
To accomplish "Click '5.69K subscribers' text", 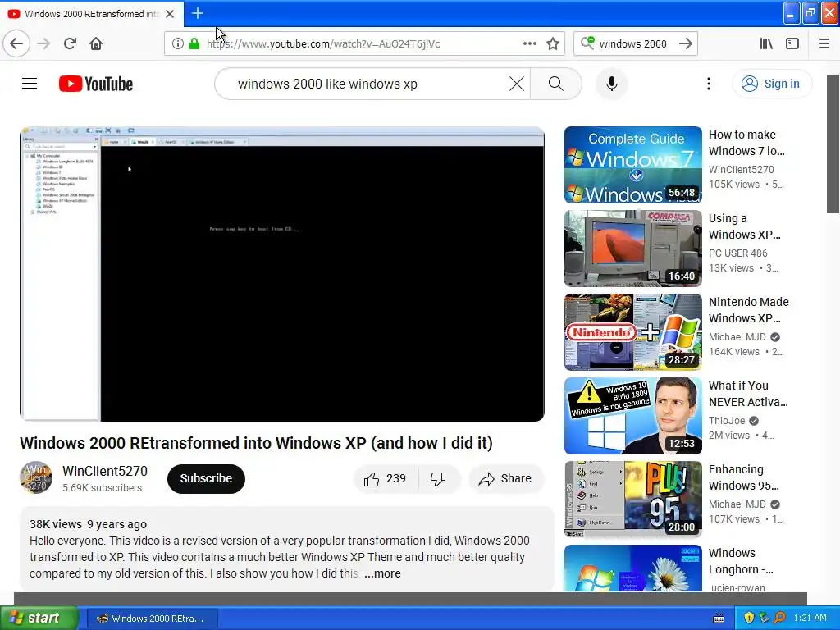I will click(x=102, y=487).
